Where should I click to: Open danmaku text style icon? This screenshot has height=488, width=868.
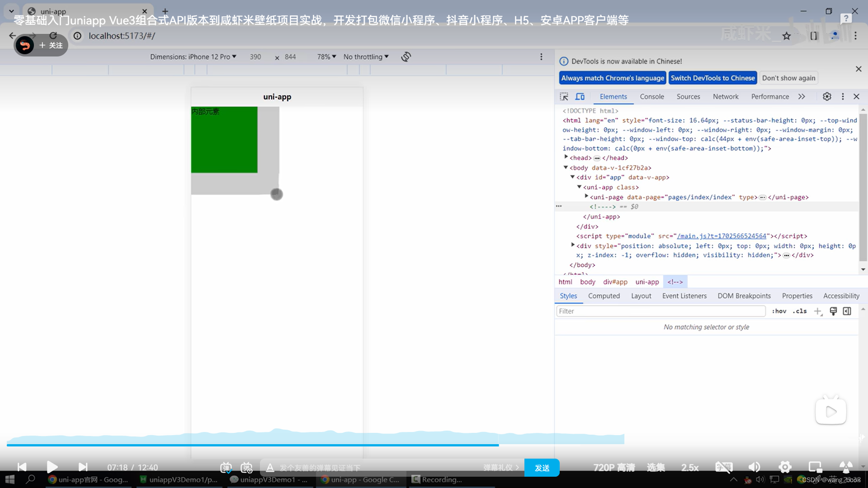270,468
